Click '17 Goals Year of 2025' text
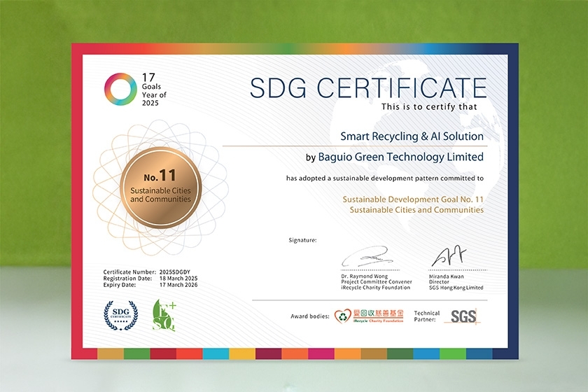Screen dimensions: 588x392 pos(154,90)
